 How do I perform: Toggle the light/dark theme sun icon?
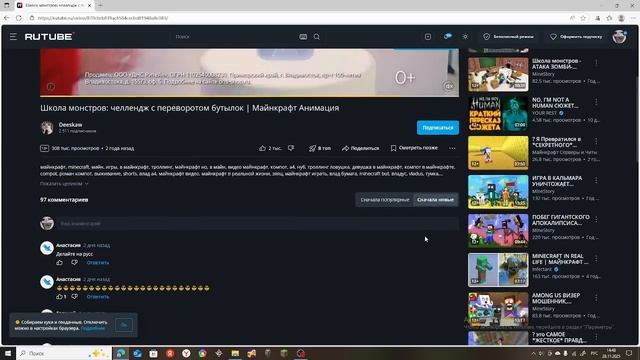[x=465, y=37]
